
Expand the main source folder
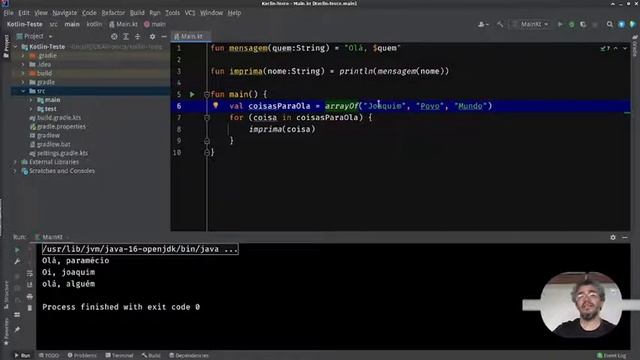point(31,100)
